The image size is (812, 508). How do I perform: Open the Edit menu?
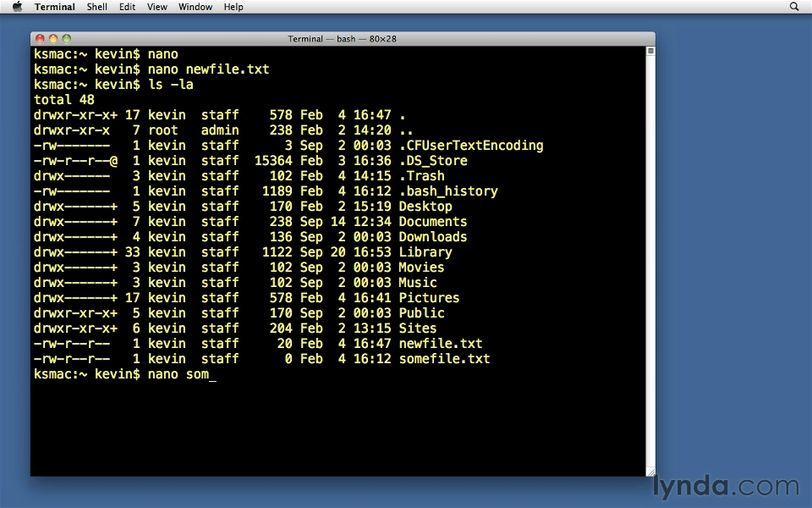tap(127, 7)
